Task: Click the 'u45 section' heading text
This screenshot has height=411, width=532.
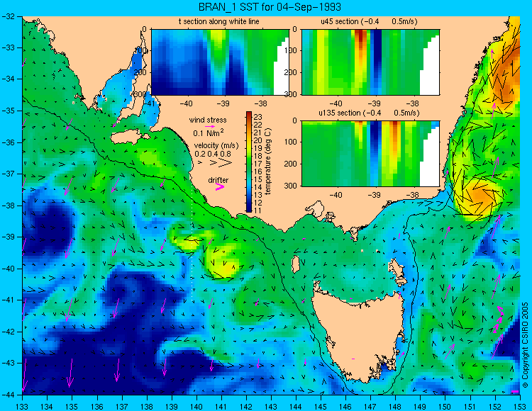Action: [340, 21]
